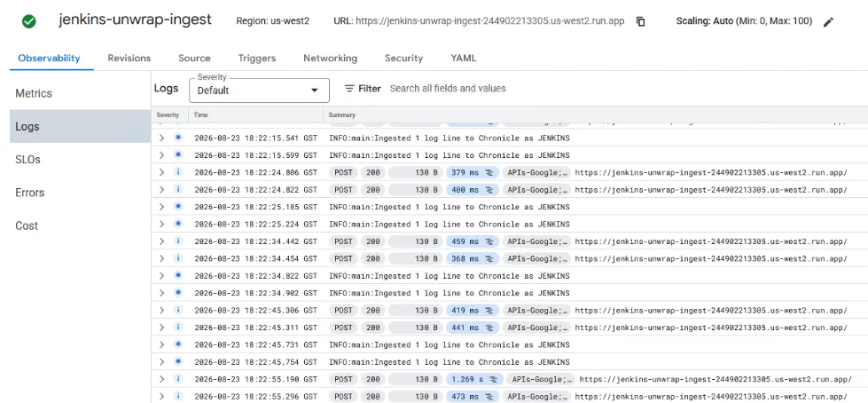
Task: Select Logs in the side panel
Action: tap(81, 126)
